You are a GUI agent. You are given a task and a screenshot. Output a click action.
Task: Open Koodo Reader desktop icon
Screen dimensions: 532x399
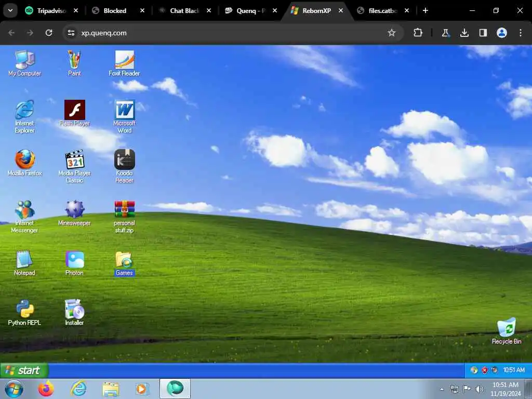coord(125,166)
